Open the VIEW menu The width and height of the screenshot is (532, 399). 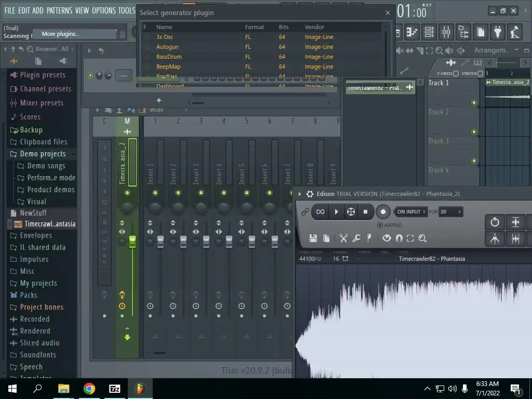82,10
